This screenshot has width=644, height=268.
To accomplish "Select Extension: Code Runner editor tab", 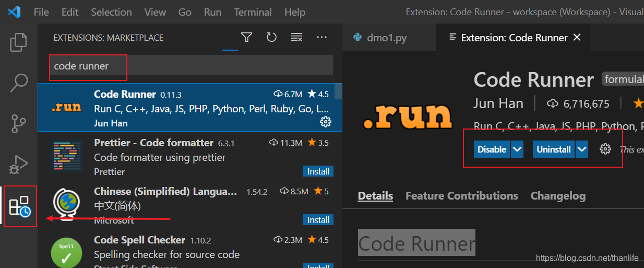I will click(x=514, y=37).
